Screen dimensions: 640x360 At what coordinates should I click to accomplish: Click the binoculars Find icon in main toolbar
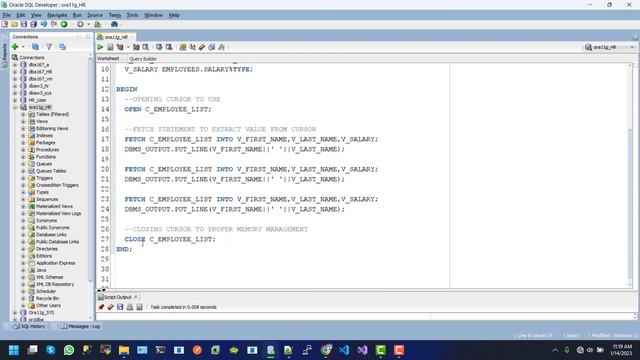coord(114,24)
